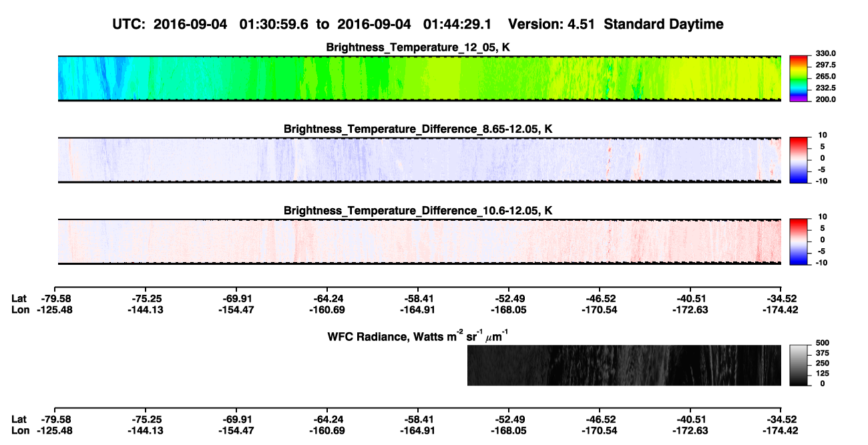The image size is (868, 445).
Task: Click longitude "-172.63" on the axis above WFC Radiance
Action: coord(690,309)
